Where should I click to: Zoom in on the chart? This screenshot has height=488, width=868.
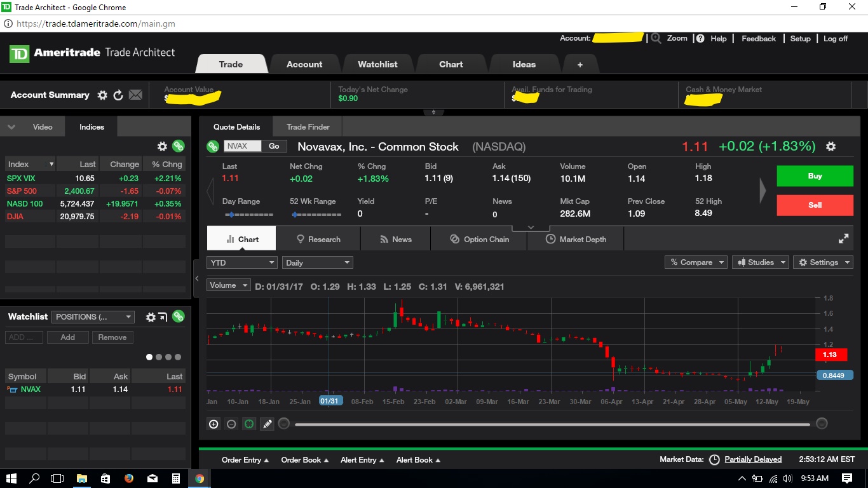[x=214, y=424]
